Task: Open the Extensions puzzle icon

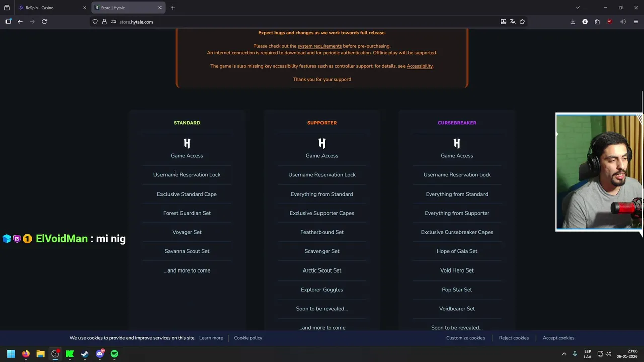Action: (597, 22)
